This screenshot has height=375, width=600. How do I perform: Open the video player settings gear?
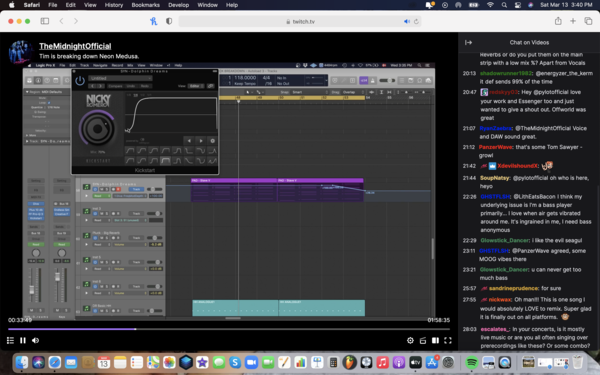coord(410,340)
